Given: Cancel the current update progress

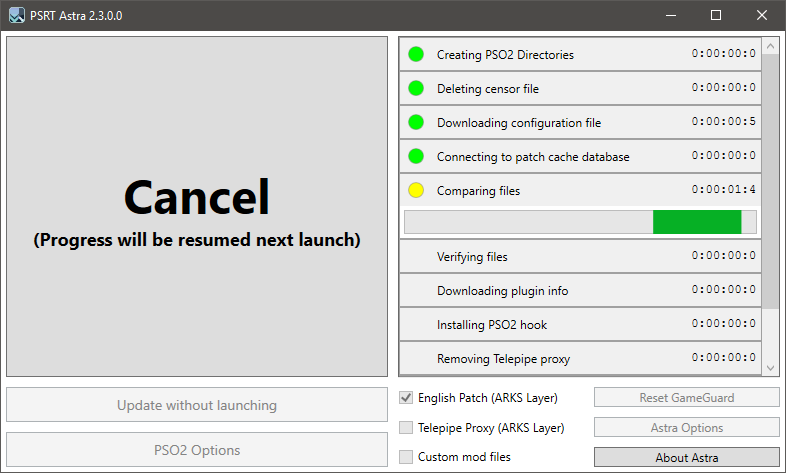Looking at the screenshot, I should [x=197, y=206].
